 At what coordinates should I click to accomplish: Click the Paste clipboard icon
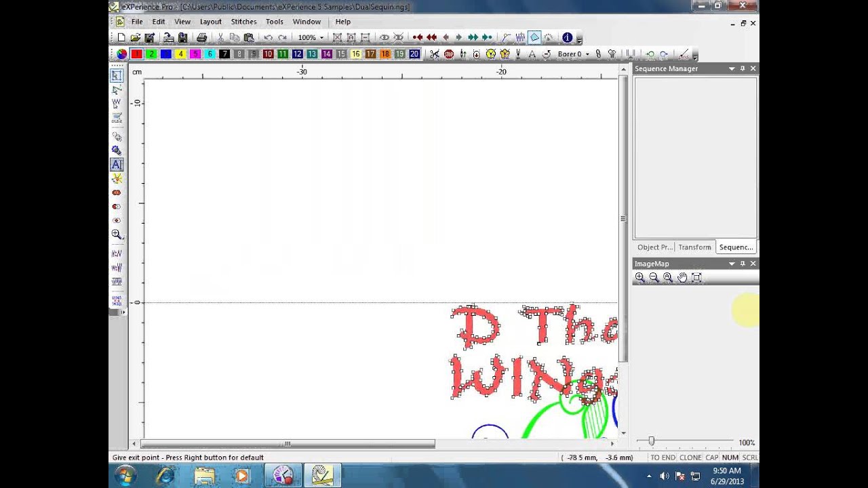click(249, 38)
